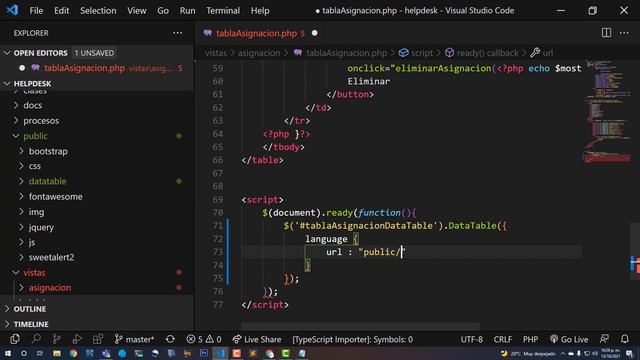Open the Run menu
The height and width of the screenshot is (360, 640).
pyautogui.click(x=187, y=11)
